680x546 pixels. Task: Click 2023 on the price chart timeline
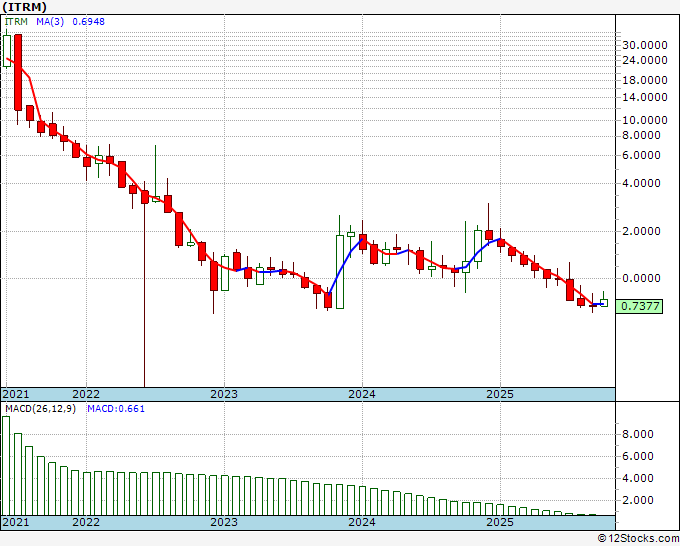[x=223, y=394]
